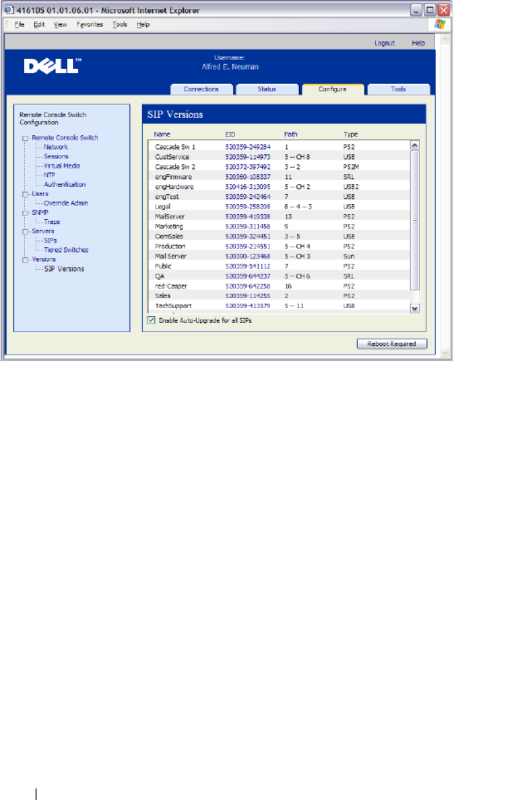Collapse the Servers tree node

click(25, 232)
